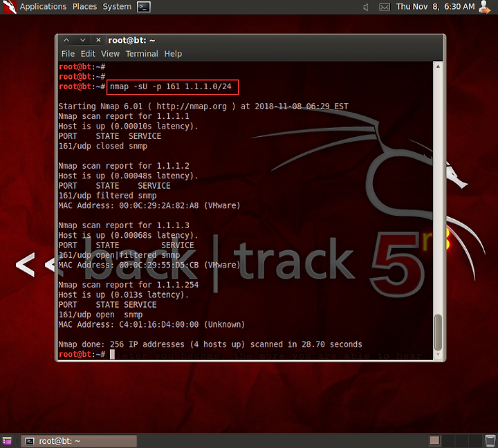The image size is (498, 448).
Task: Open the terminal Help menu
Action: click(173, 54)
